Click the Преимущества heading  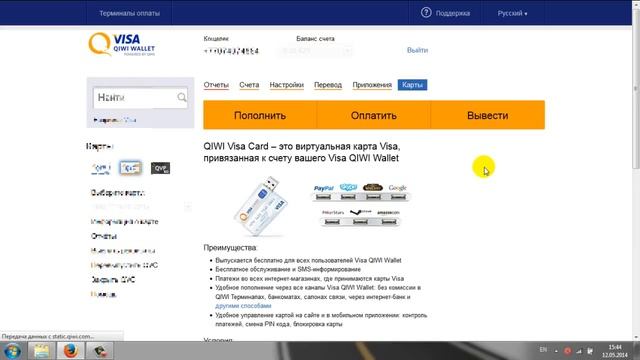tap(230, 248)
